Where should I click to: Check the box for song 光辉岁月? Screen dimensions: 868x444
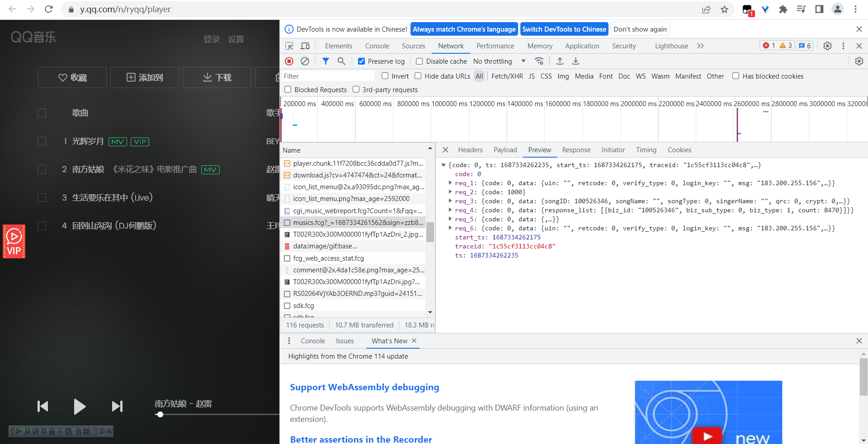42,141
